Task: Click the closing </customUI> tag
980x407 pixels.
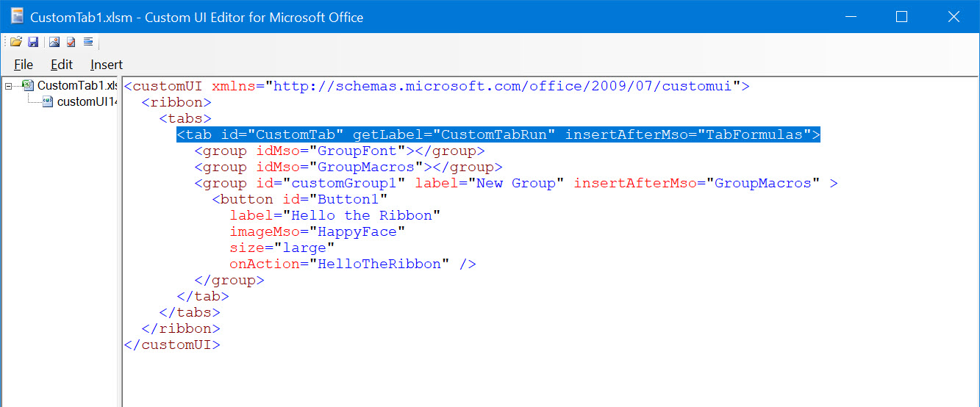Action: [172, 345]
